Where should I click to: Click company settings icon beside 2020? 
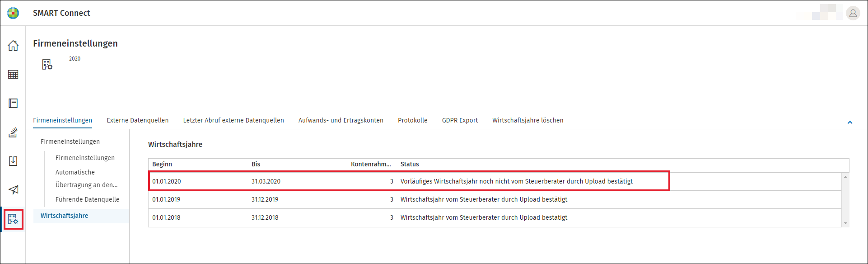47,65
